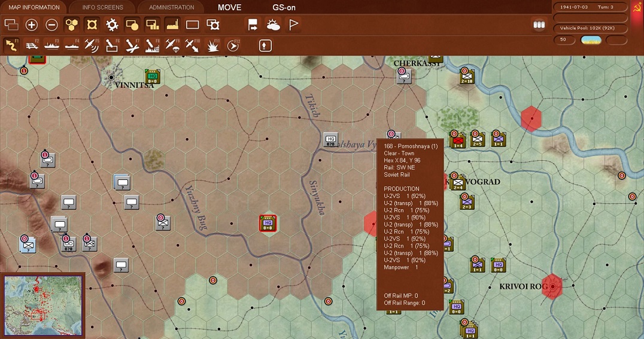Toggle the rectangle-with-circle overlay icon
The image size is (644, 339).
(x=132, y=25)
